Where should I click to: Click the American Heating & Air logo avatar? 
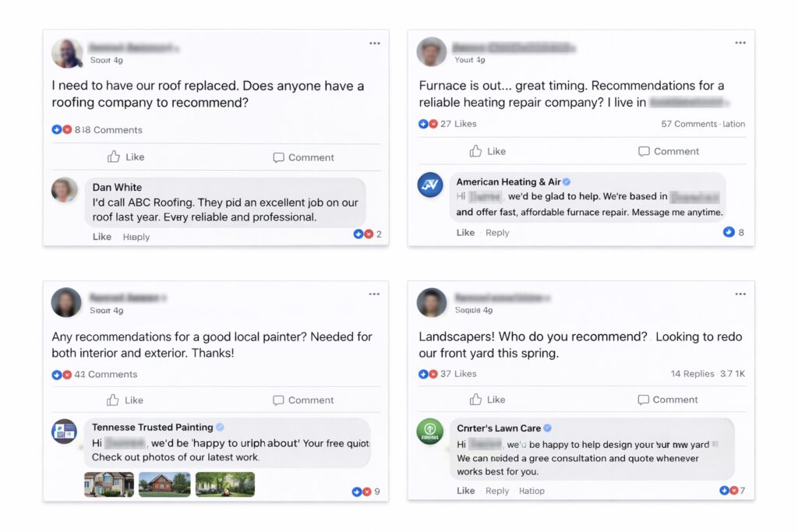click(430, 185)
